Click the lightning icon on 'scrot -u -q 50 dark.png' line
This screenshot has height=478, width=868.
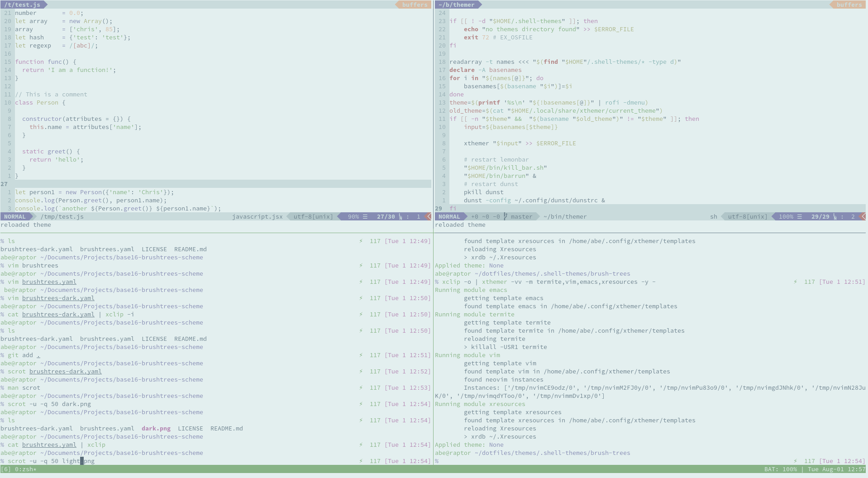pyautogui.click(x=361, y=404)
